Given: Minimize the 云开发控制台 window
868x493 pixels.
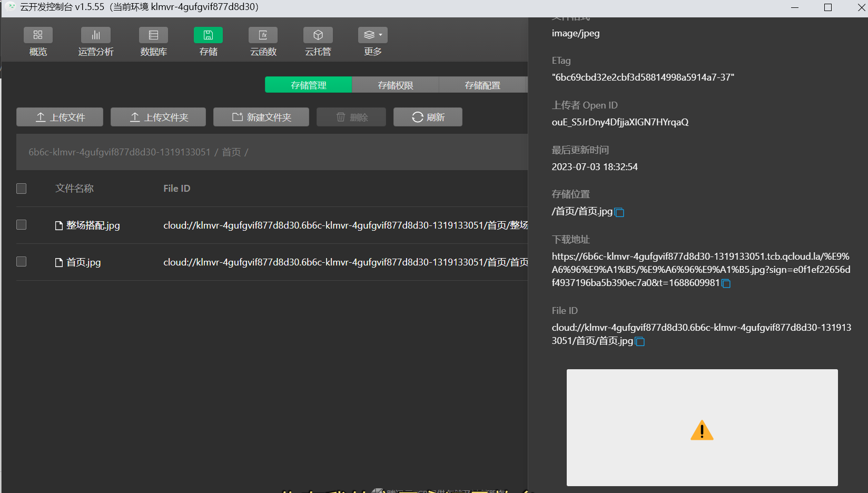Looking at the screenshot, I should 795,7.
